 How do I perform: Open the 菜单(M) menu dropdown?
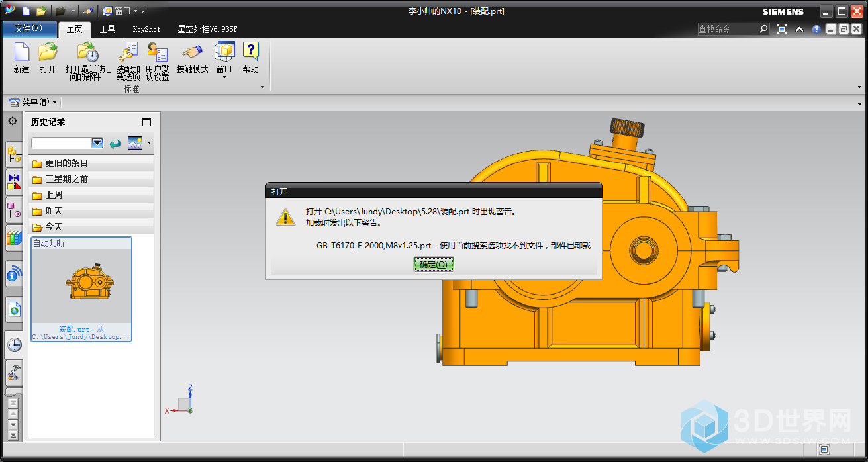click(33, 102)
